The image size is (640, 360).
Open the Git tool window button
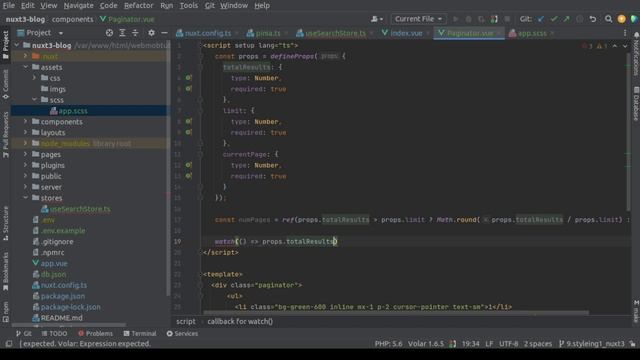(24, 333)
